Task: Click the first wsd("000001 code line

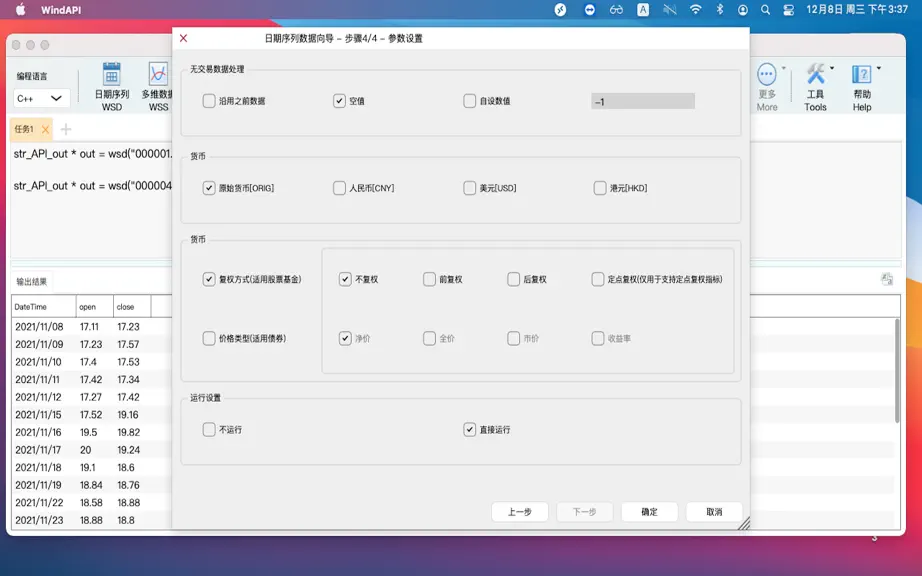Action: coord(93,154)
